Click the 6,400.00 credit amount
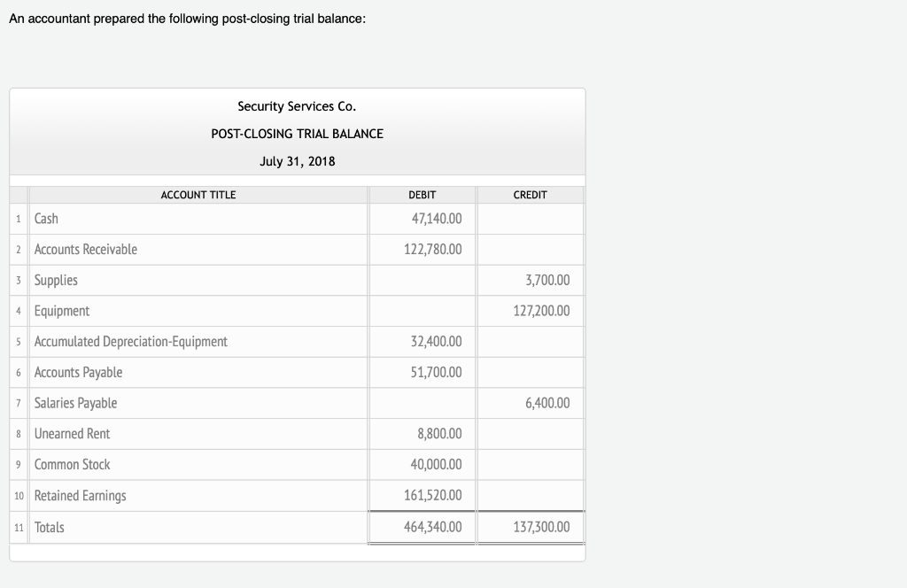The height and width of the screenshot is (588, 907). click(x=547, y=403)
